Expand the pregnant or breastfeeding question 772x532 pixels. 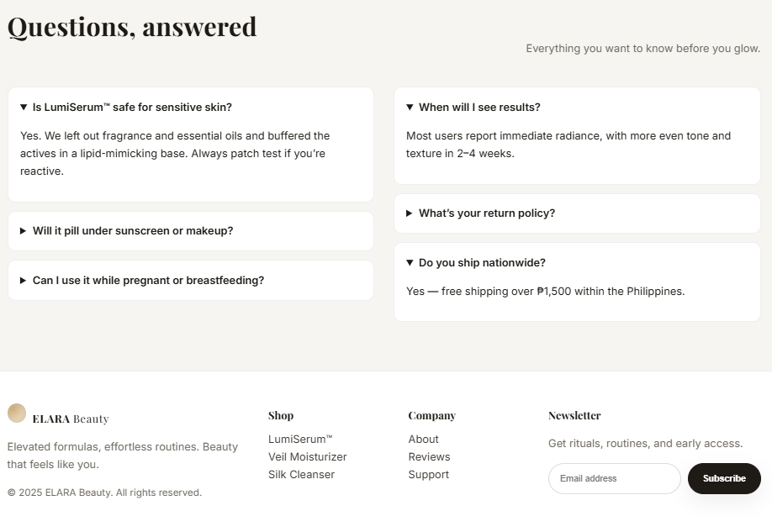tap(148, 281)
